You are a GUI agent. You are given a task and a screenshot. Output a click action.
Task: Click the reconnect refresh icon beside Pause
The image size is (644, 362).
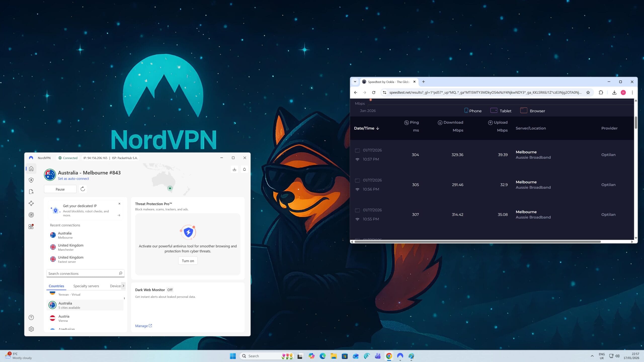83,189
